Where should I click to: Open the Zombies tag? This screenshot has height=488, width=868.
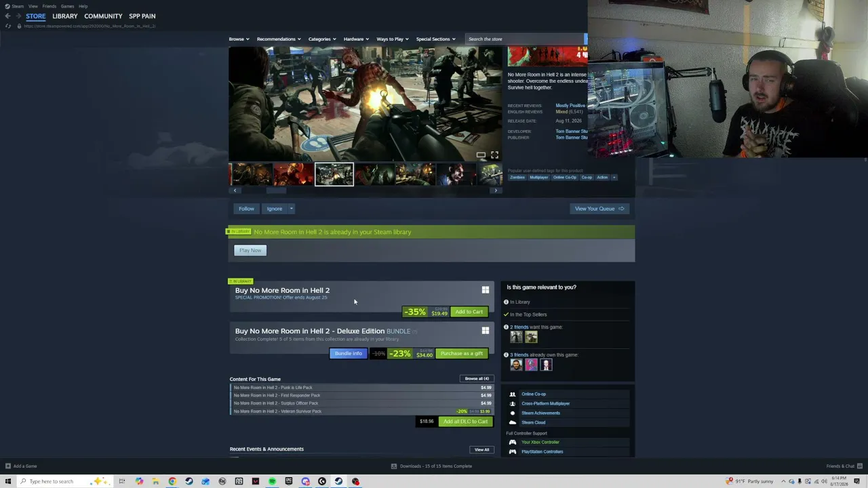[517, 178]
